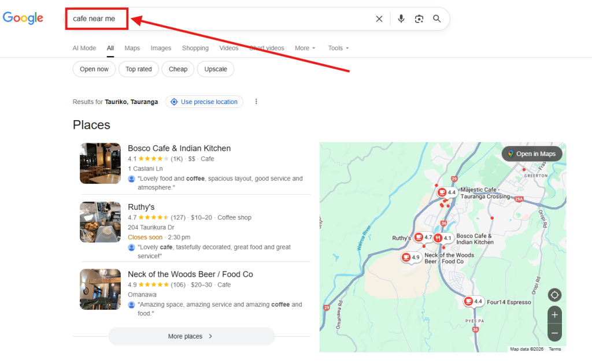Click Use precise location button

[x=204, y=102]
